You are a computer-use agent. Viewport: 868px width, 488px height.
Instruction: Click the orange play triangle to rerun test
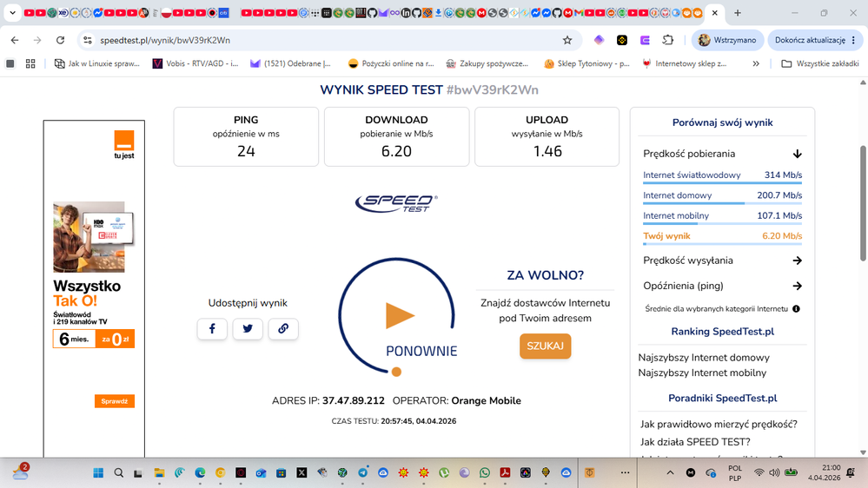tap(400, 315)
